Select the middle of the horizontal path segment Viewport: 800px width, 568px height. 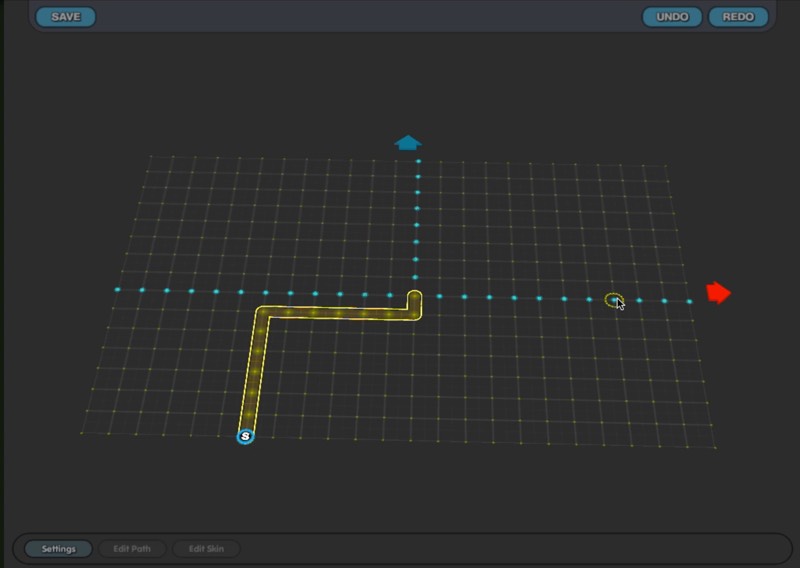point(338,314)
